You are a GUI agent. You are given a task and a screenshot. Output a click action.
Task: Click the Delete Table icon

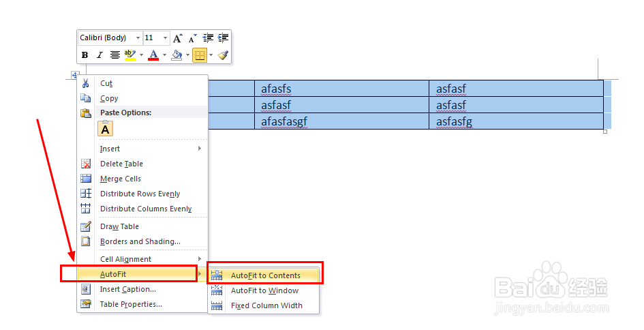pos(85,164)
